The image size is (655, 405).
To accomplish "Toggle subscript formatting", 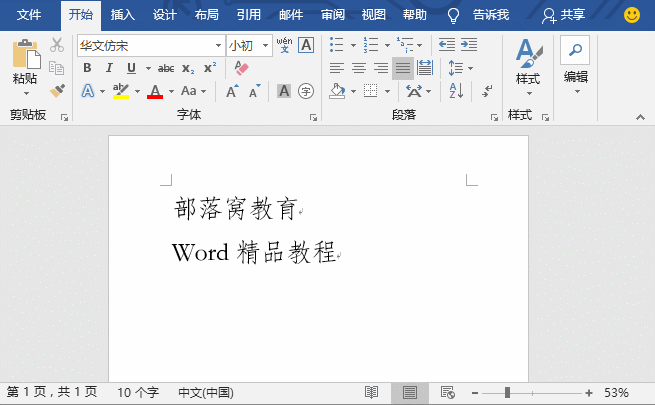I will point(188,68).
